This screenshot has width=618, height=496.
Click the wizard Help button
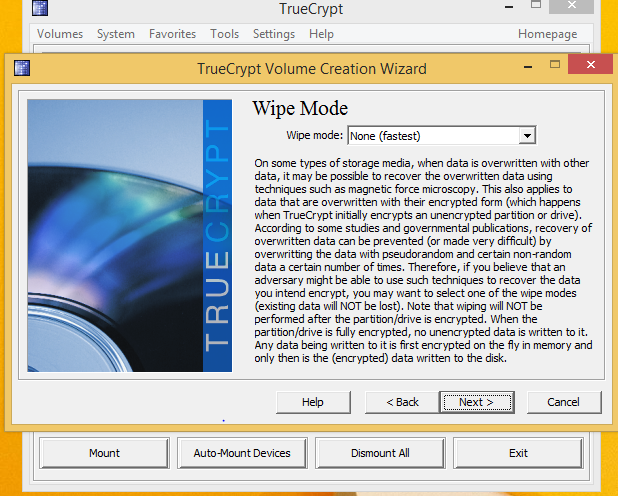coord(313,402)
